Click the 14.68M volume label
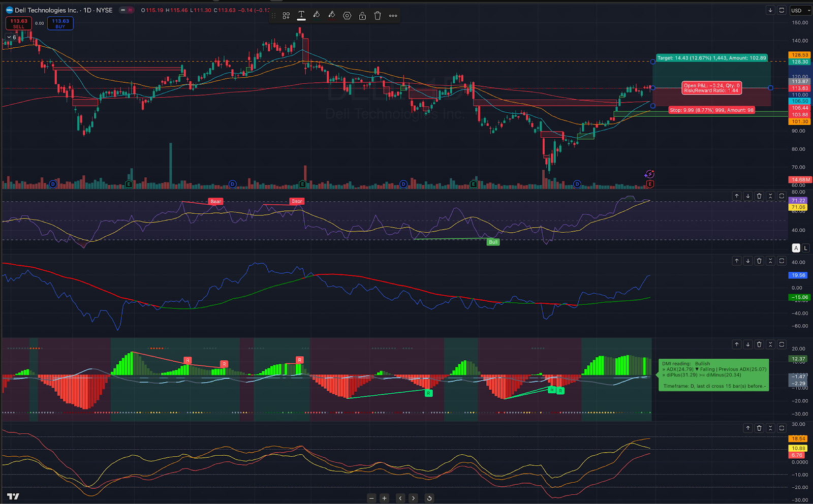The height and width of the screenshot is (504, 813). [x=800, y=179]
